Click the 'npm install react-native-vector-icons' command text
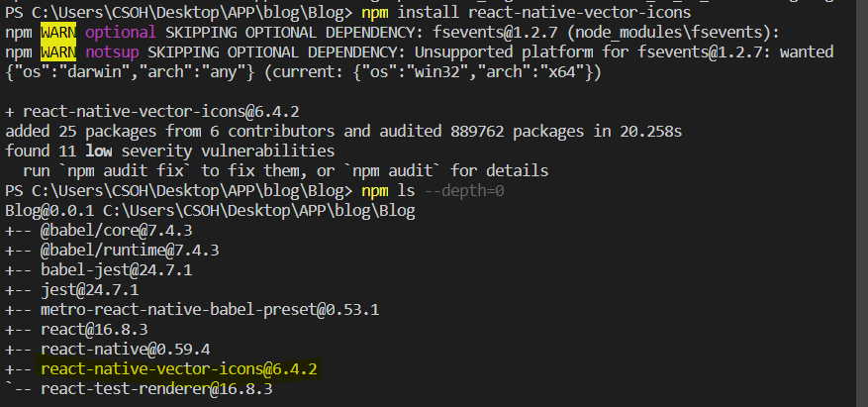The height and width of the screenshot is (407, 868). [526, 12]
